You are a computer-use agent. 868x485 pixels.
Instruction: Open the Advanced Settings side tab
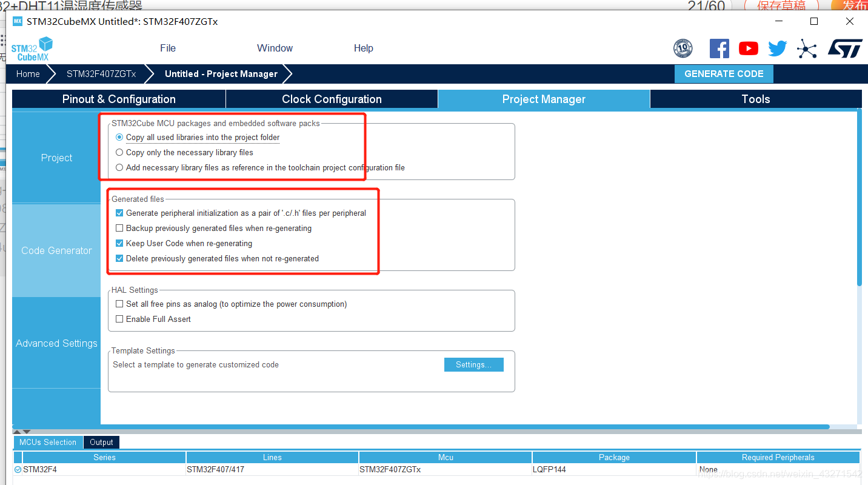coord(56,343)
